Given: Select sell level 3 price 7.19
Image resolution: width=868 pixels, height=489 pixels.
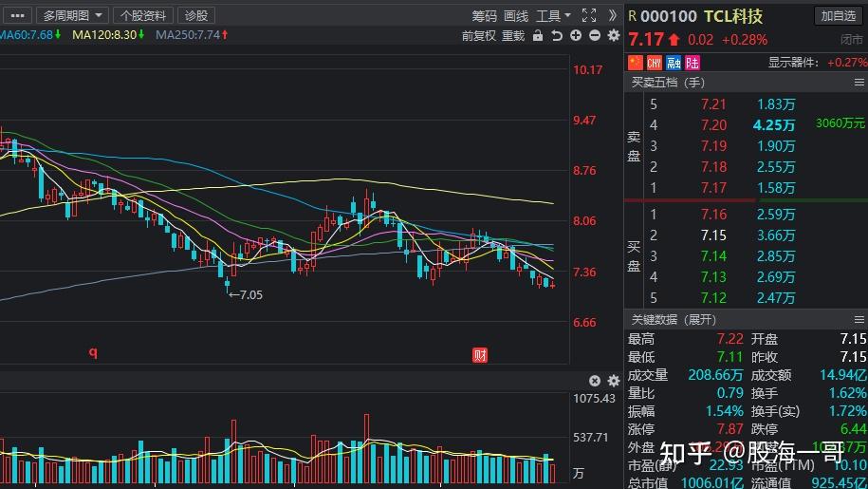Looking at the screenshot, I should pos(713,146).
